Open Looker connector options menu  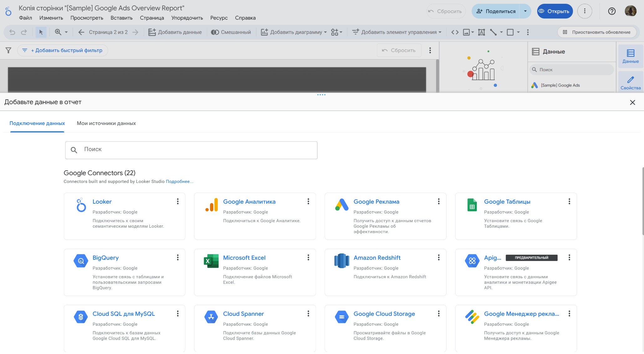coord(178,201)
